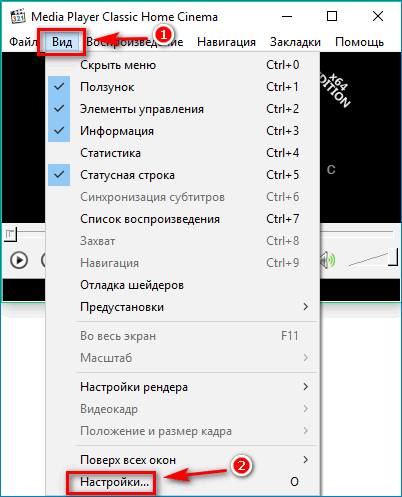Expand Поверх всех окон submenu
402x497 pixels.
click(183, 460)
